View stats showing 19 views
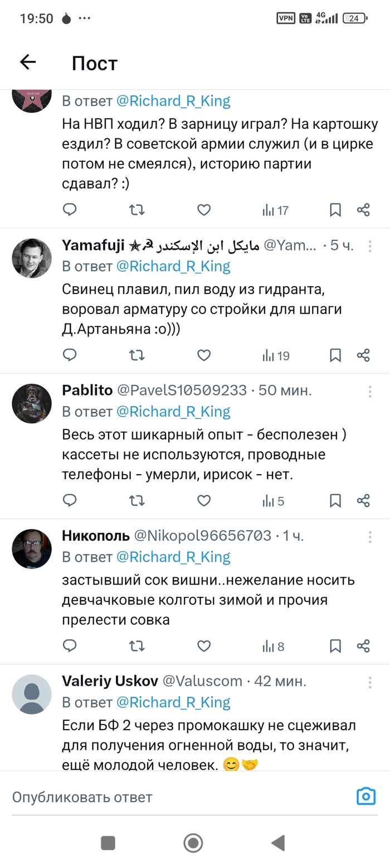The image size is (390, 868). (276, 355)
